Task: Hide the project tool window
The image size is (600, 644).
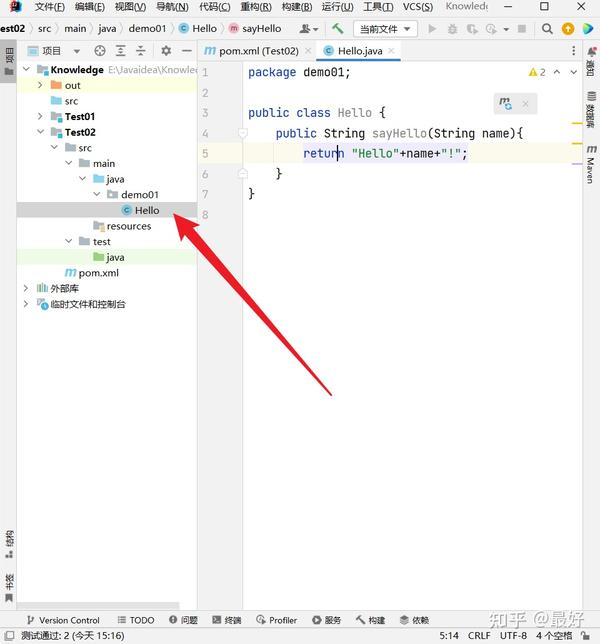Action: pos(187,51)
